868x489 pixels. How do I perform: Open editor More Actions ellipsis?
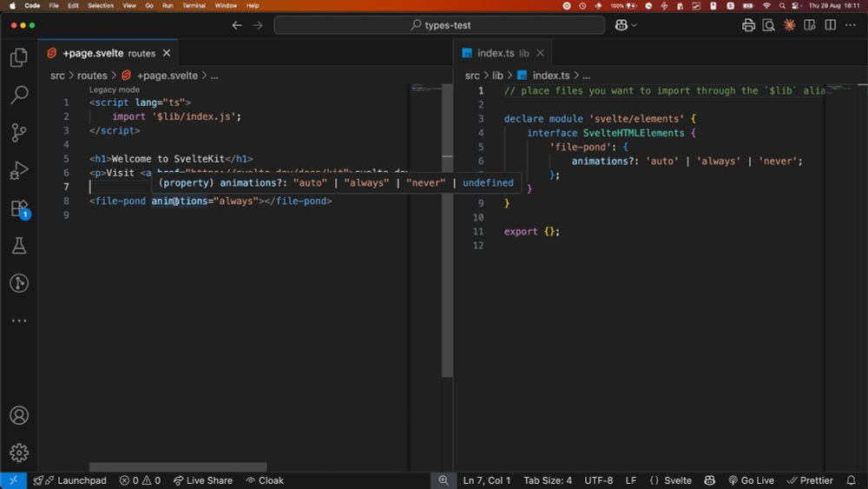click(x=851, y=25)
